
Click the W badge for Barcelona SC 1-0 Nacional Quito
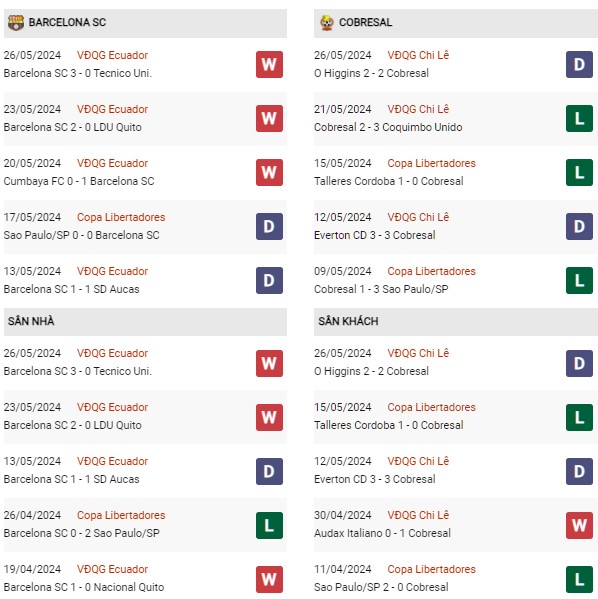coord(269,579)
